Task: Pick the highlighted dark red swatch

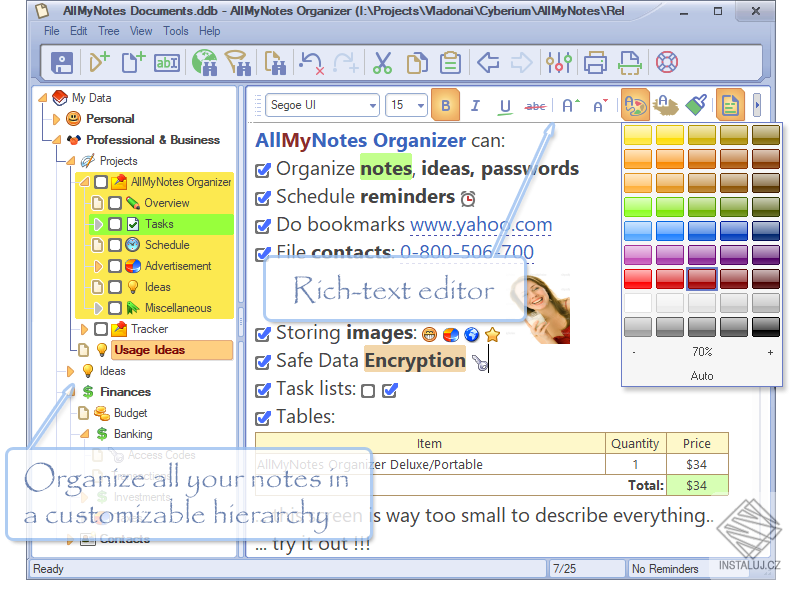Action: click(702, 279)
